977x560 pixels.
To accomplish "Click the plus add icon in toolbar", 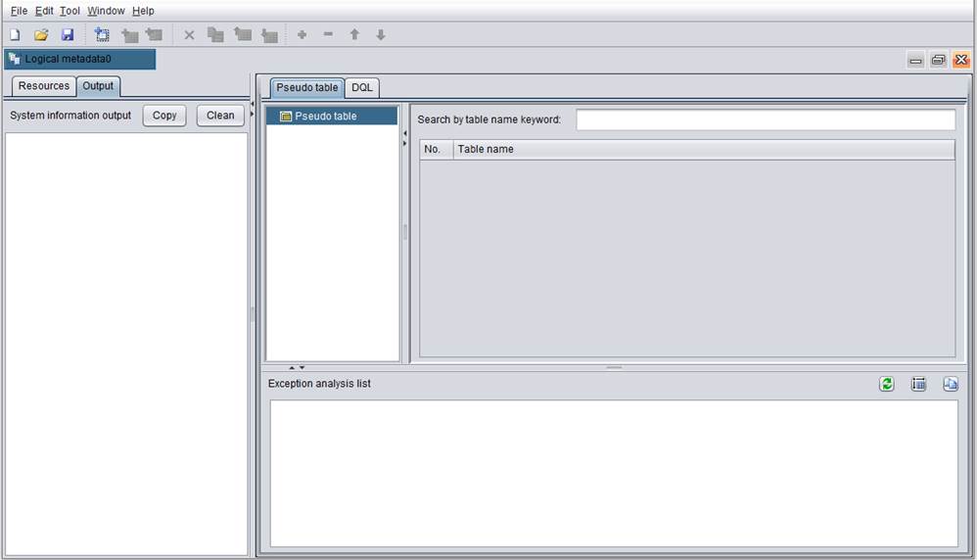I will click(x=302, y=34).
